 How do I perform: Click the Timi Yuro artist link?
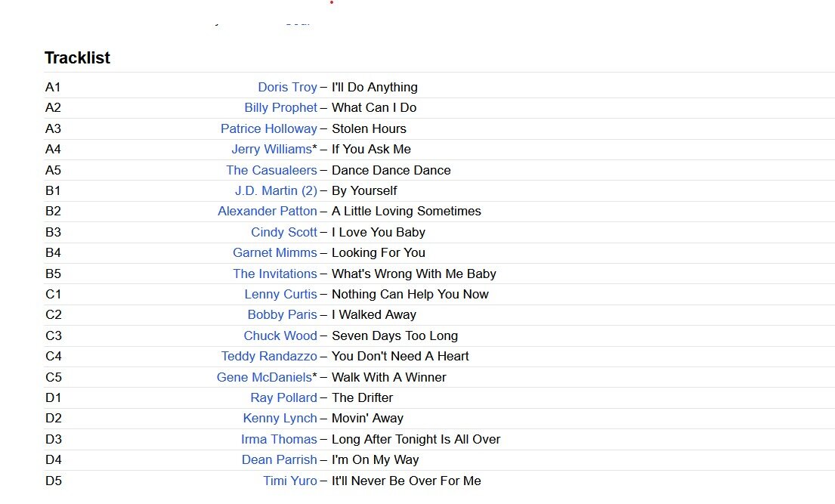[x=290, y=481]
